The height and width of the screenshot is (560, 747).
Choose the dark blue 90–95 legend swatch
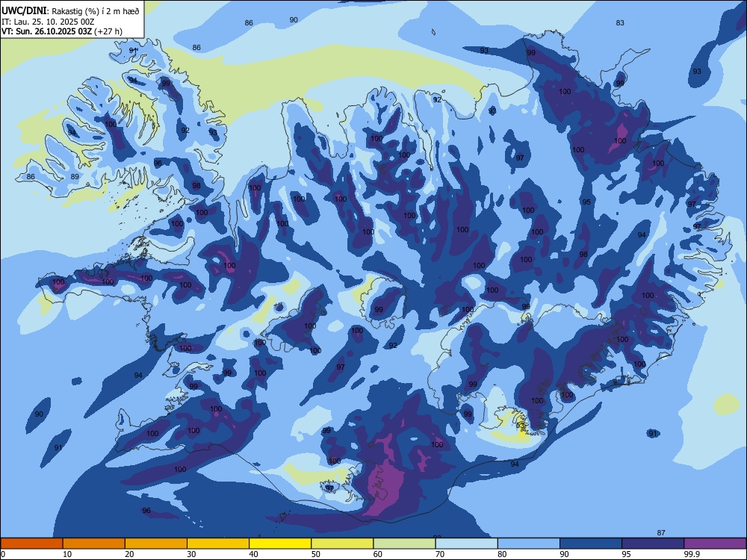[591, 544]
